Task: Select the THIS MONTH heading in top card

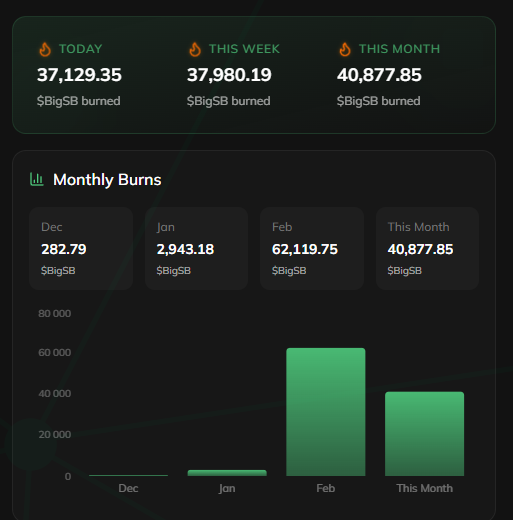Action: (x=399, y=49)
